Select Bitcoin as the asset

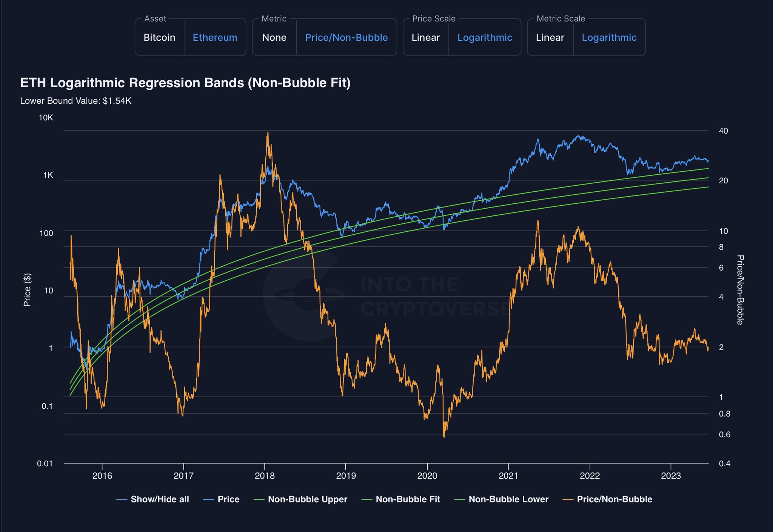(x=159, y=38)
